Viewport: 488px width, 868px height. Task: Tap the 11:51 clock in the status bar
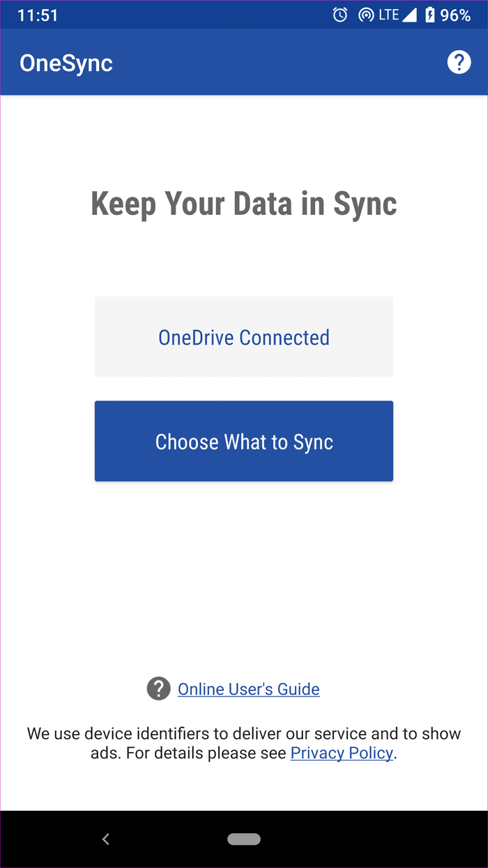38,15
